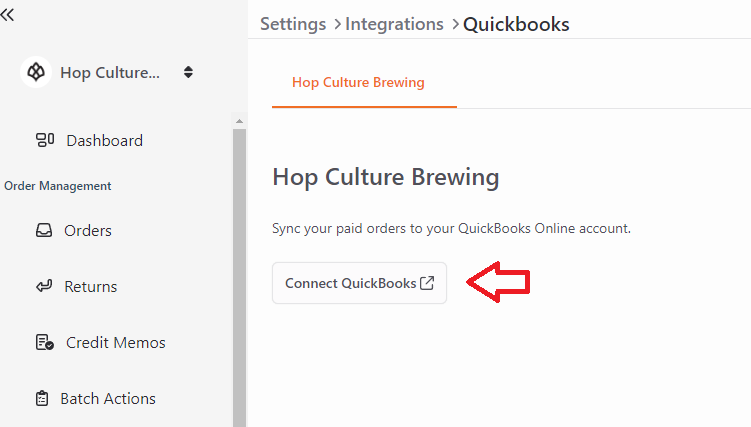This screenshot has height=427, width=751.
Task: Click the Dashboard icon in sidebar
Action: point(45,140)
